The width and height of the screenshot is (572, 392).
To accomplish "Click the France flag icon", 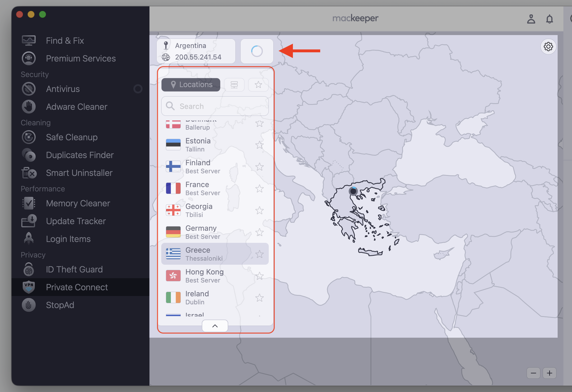I will [173, 188].
